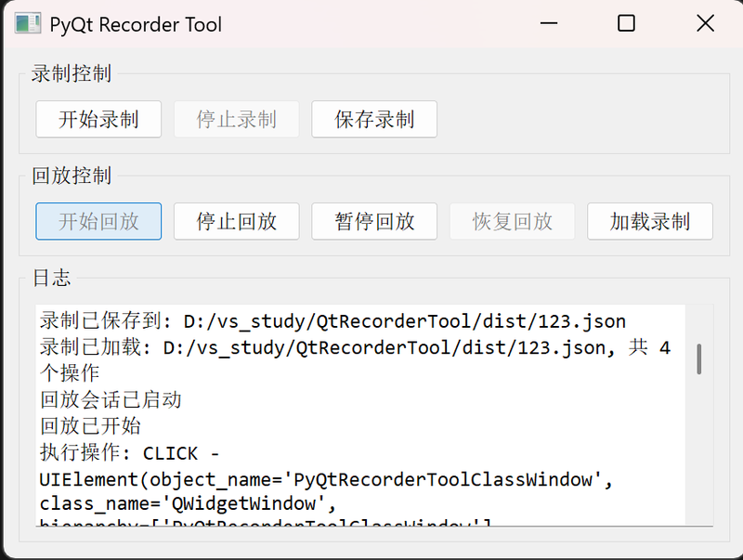Click the window title text in the title bar
Image resolution: width=743 pixels, height=560 pixels.
point(136,24)
